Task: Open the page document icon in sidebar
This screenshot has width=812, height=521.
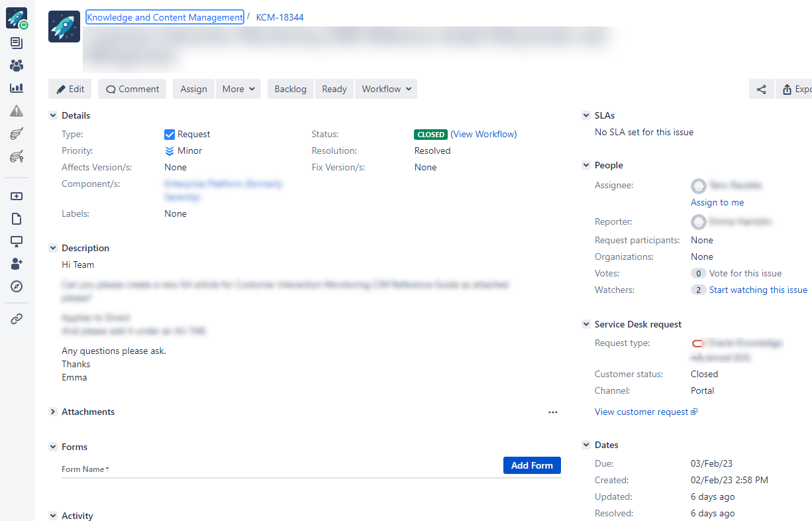Action: (17, 219)
